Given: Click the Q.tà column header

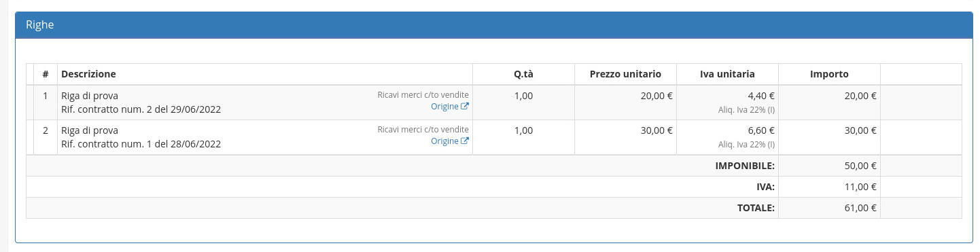Looking at the screenshot, I should pyautogui.click(x=523, y=74).
